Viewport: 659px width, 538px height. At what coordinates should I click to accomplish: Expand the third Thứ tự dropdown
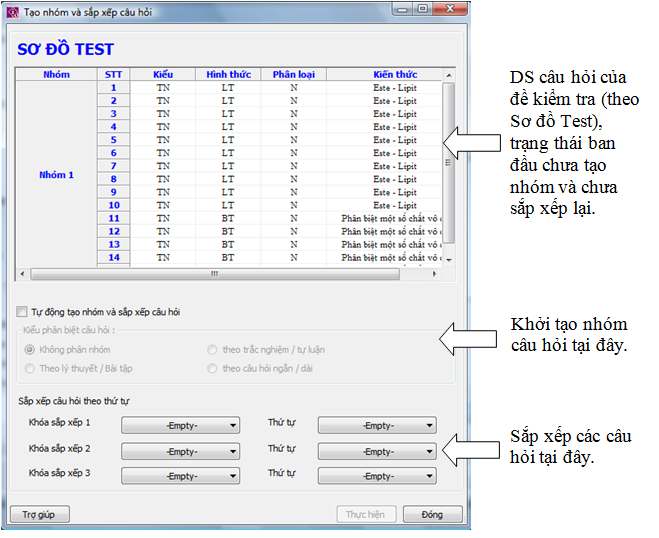[x=377, y=476]
